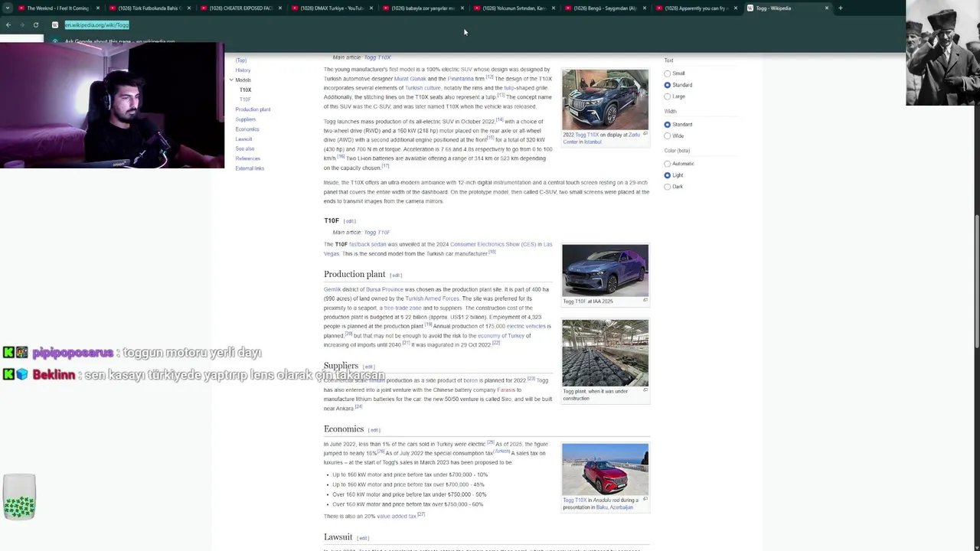Viewport: 980px width, 551px height.
Task: Select Large text size
Action: coord(667,96)
